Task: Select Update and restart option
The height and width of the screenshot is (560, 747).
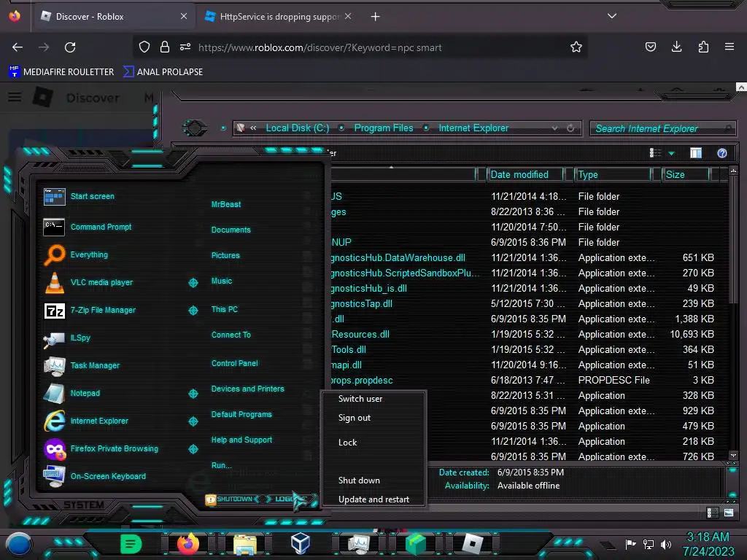Action: click(373, 499)
